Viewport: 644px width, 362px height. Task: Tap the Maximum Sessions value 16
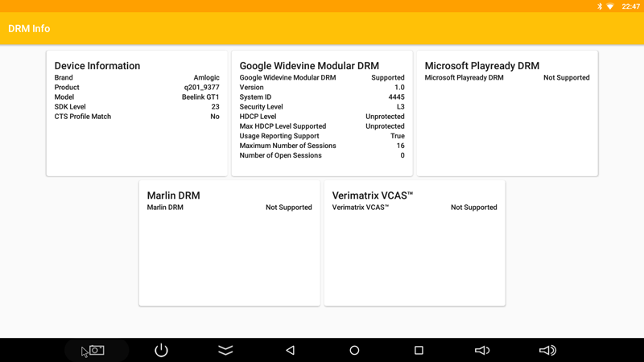400,146
